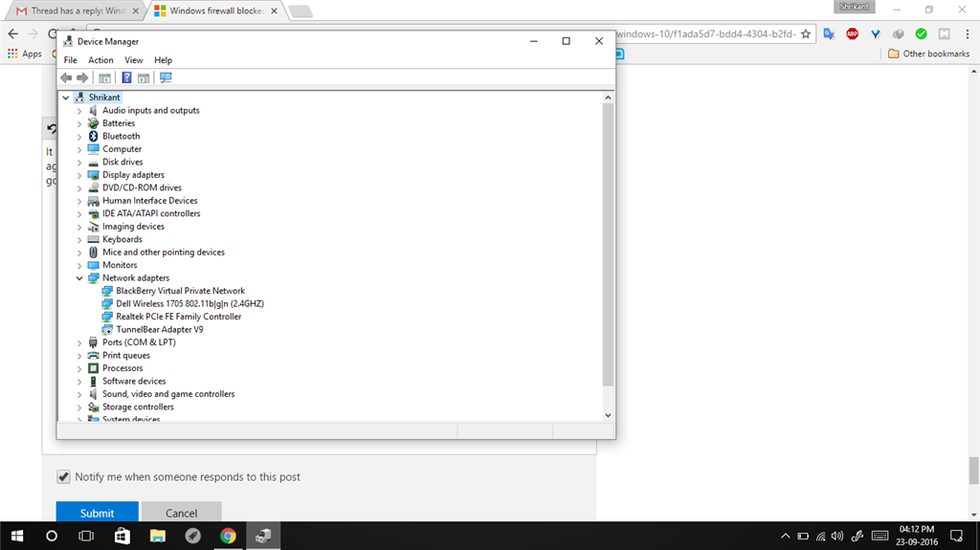This screenshot has width=980, height=550.
Task: Select the Processors chip icon
Action: [x=93, y=368]
